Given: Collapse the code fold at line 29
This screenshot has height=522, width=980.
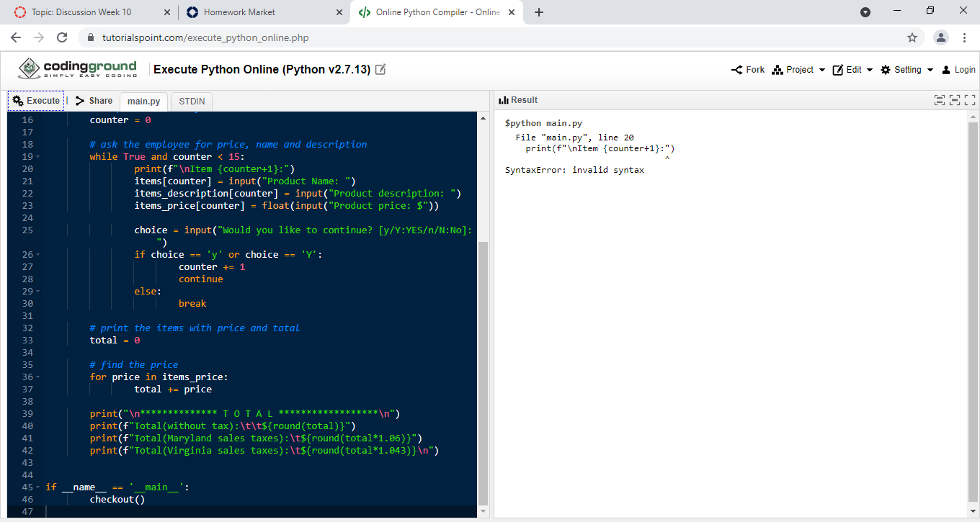Looking at the screenshot, I should coord(37,292).
